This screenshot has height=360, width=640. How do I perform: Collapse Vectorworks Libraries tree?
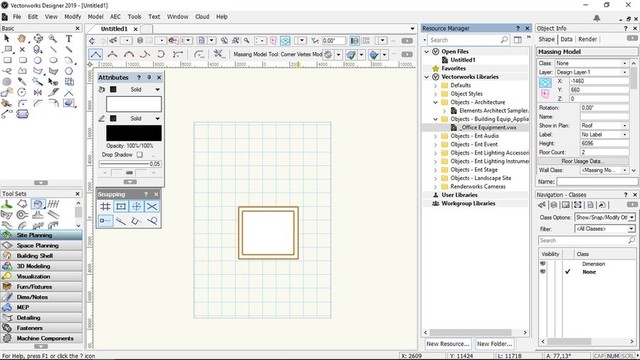(x=427, y=77)
